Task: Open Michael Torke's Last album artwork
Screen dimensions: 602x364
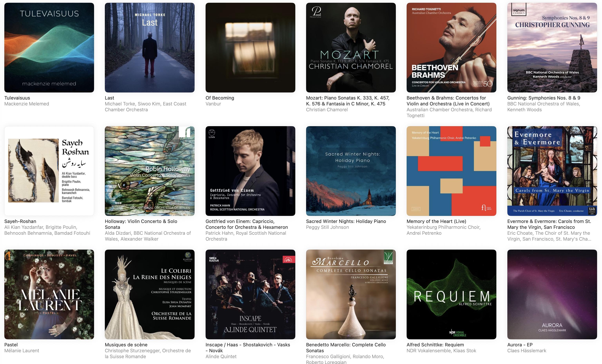Action: (x=150, y=47)
